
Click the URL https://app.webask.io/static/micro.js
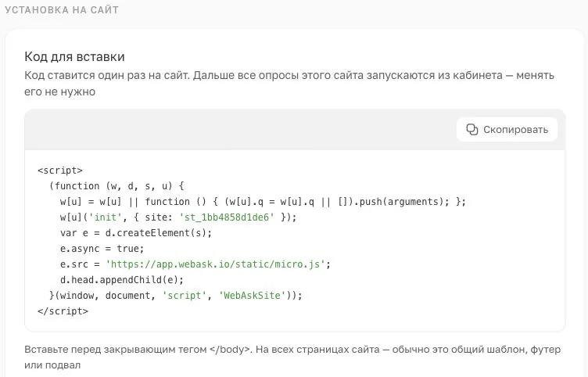pyautogui.click(x=216, y=264)
